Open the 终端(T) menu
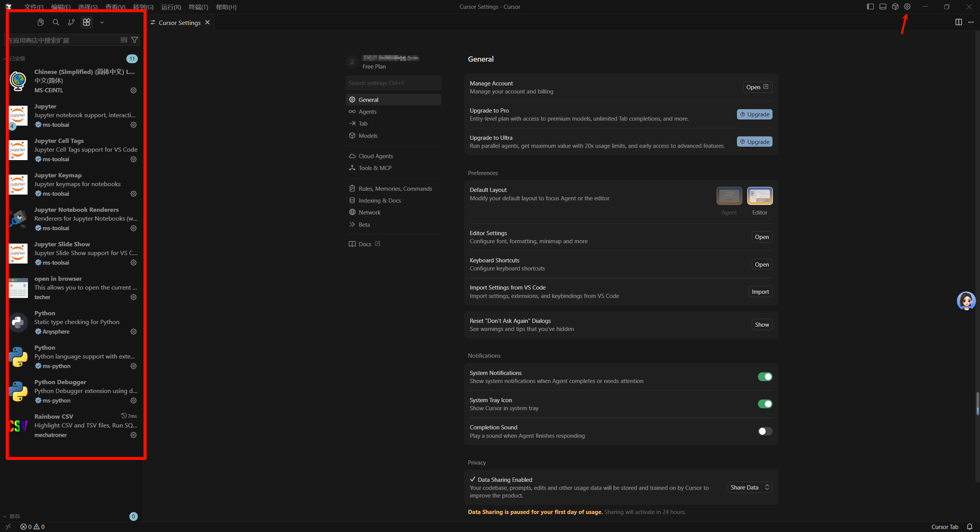Viewport: 980px width, 532px height. 198,7
